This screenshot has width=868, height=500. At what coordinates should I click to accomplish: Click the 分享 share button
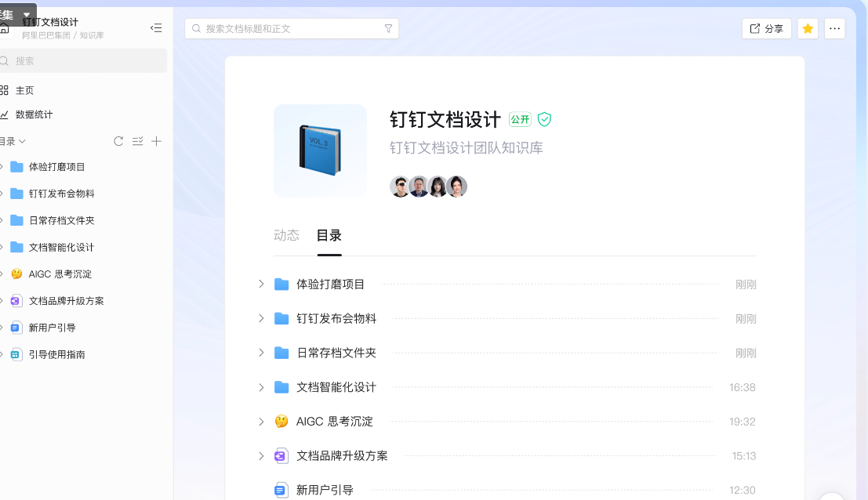click(767, 29)
